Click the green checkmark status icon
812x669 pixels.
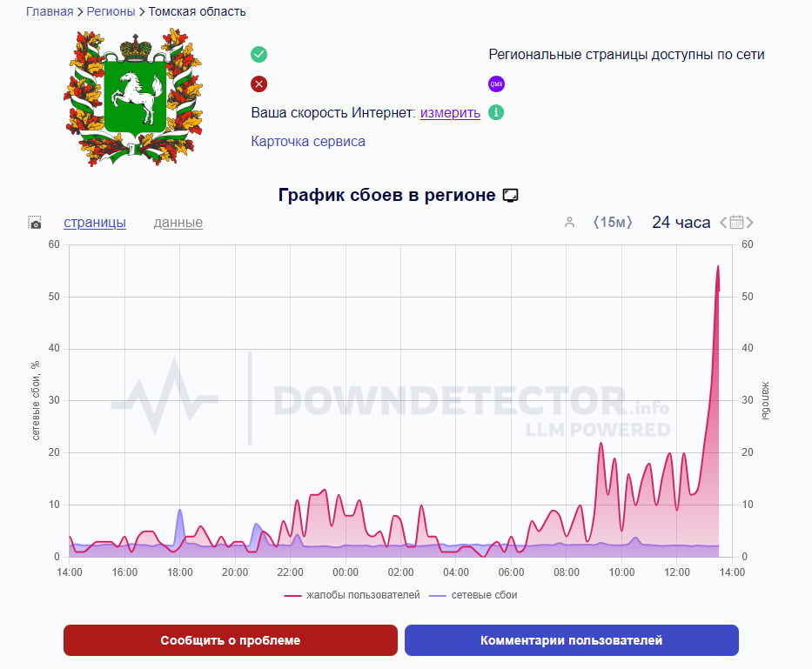[258, 55]
